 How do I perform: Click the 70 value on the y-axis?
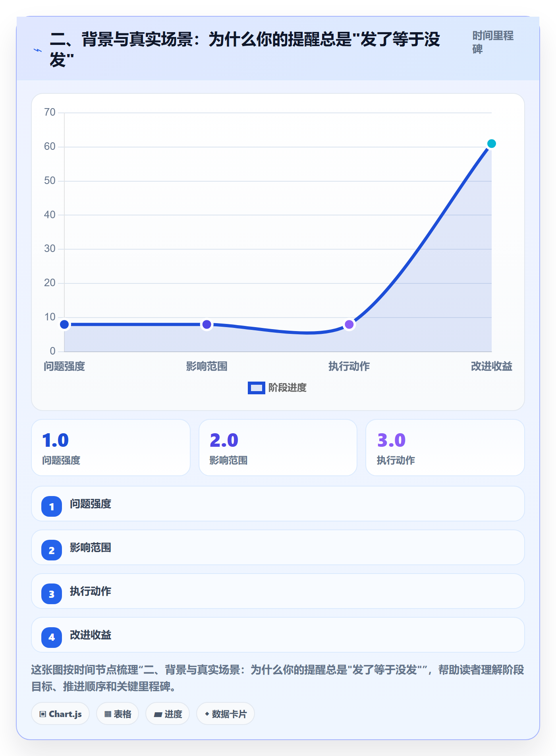(50, 112)
